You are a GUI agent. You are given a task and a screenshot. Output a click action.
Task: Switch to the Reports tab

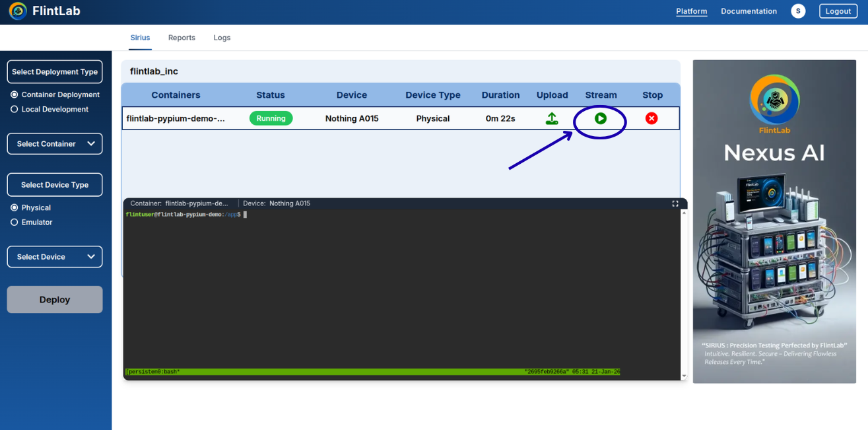[x=182, y=38]
